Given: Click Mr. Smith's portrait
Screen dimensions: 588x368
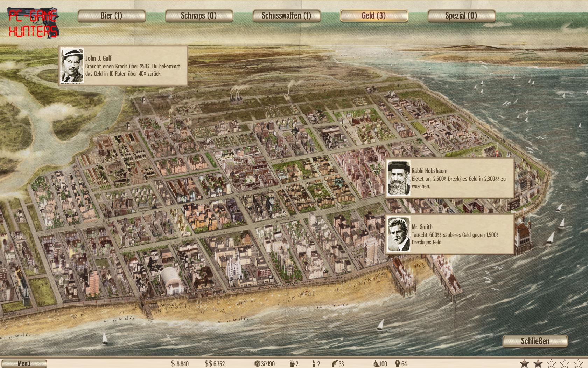Looking at the screenshot, I should click(x=399, y=234).
